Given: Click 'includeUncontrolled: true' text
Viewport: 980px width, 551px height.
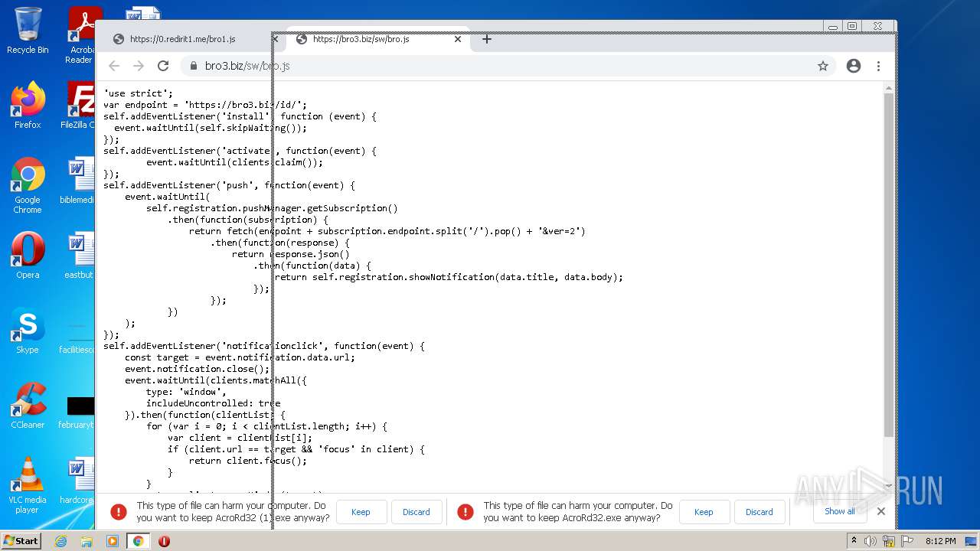Looking at the screenshot, I should 213,403.
